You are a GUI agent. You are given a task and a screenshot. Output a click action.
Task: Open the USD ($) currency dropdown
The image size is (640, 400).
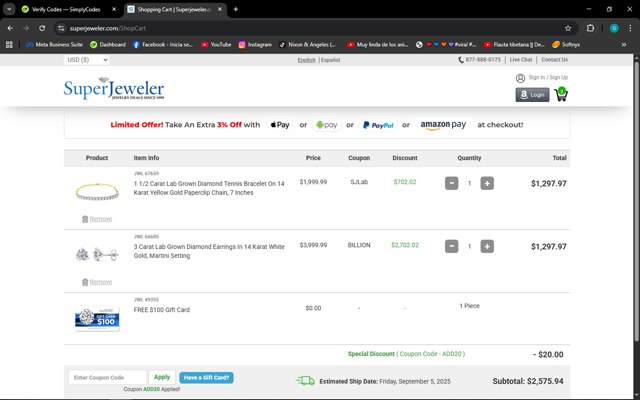tap(87, 60)
